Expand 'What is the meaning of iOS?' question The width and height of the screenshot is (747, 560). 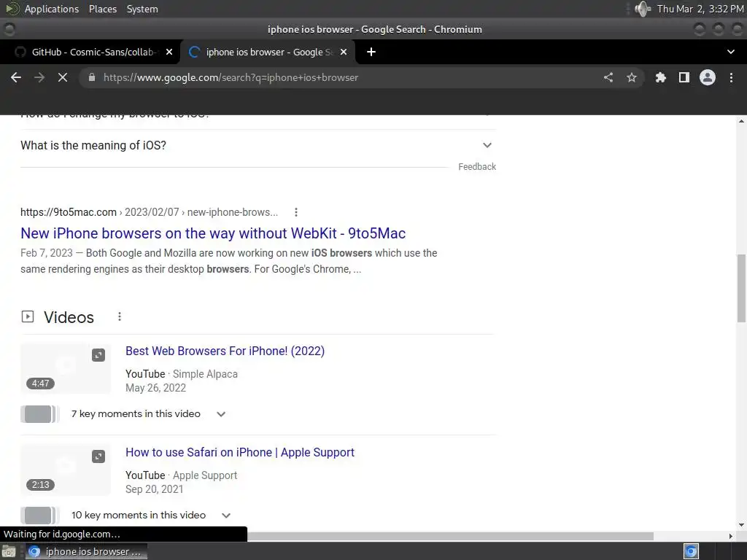click(x=258, y=145)
